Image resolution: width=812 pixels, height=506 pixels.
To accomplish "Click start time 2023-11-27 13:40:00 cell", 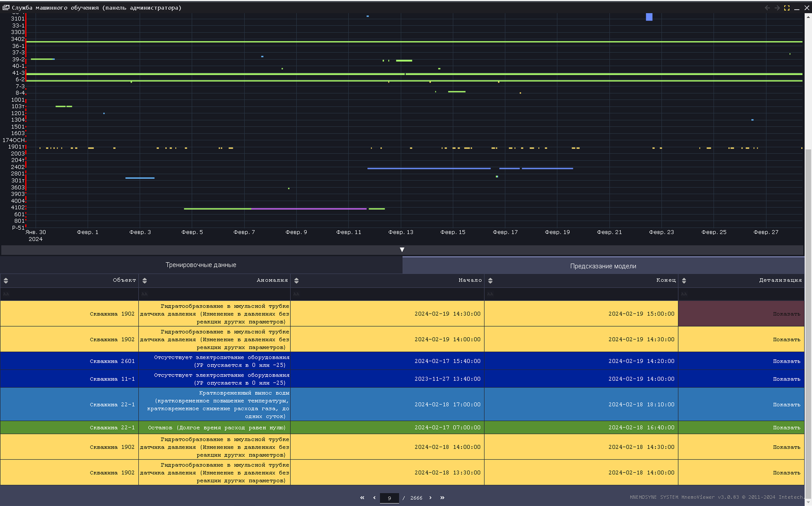I will (x=387, y=379).
